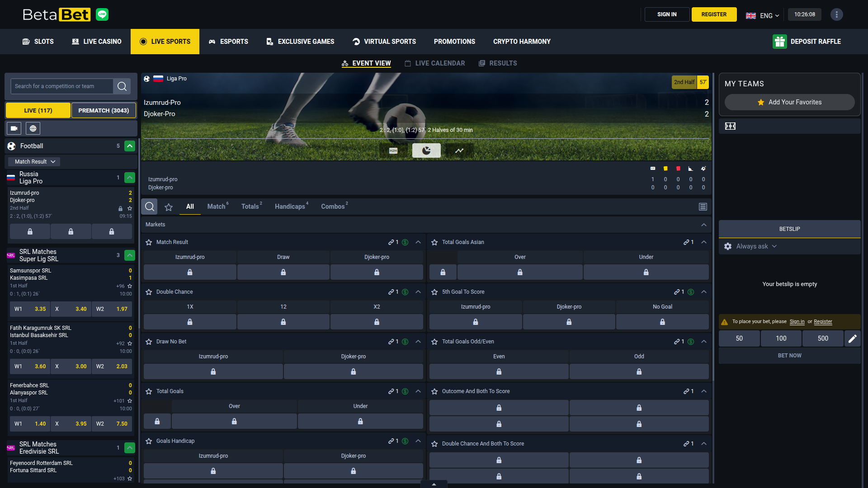Select the globe match tracker filter icon
This screenshot has height=488, width=868.
pyautogui.click(x=32, y=128)
